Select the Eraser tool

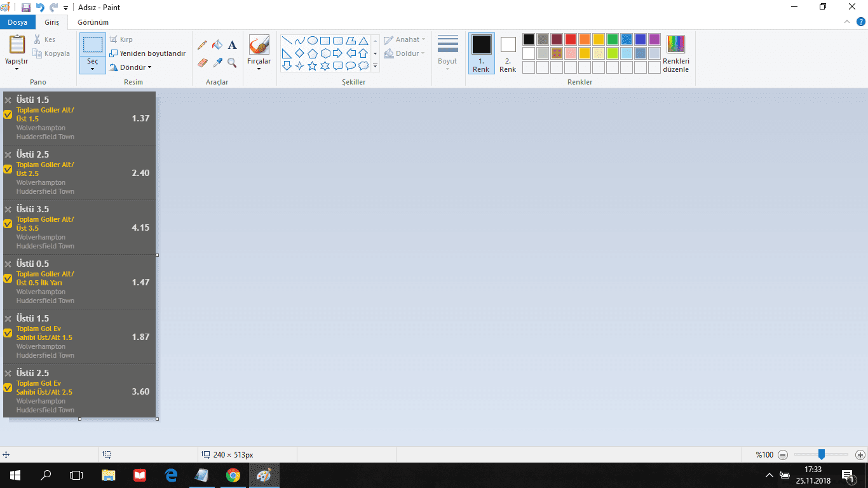(x=202, y=62)
